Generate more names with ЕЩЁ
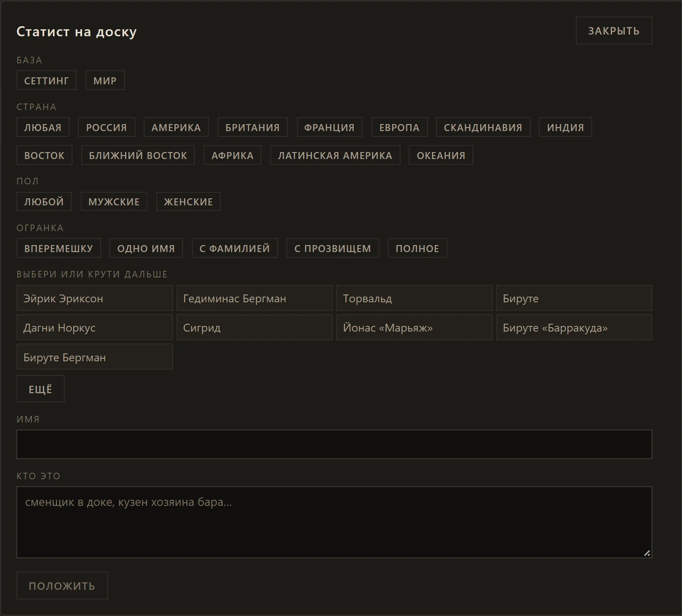The height and width of the screenshot is (616, 682). 40,389
